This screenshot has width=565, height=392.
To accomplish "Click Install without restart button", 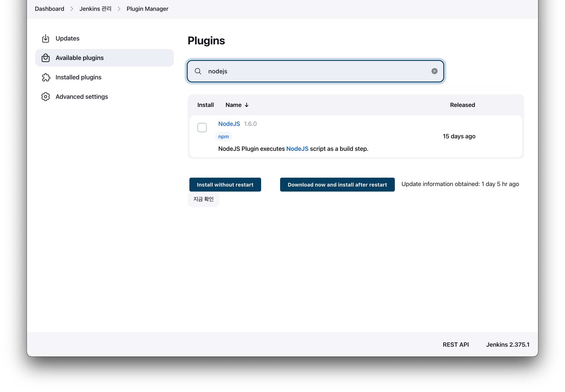I will click(x=225, y=185).
